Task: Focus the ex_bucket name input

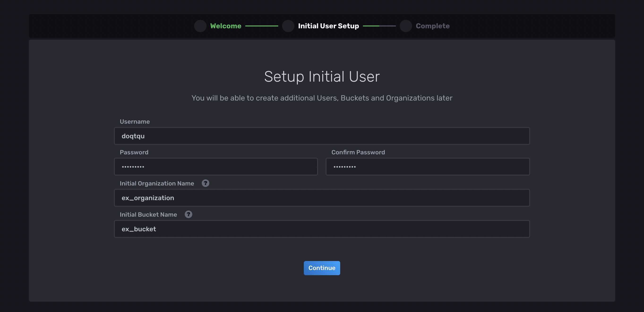Action: click(322, 229)
